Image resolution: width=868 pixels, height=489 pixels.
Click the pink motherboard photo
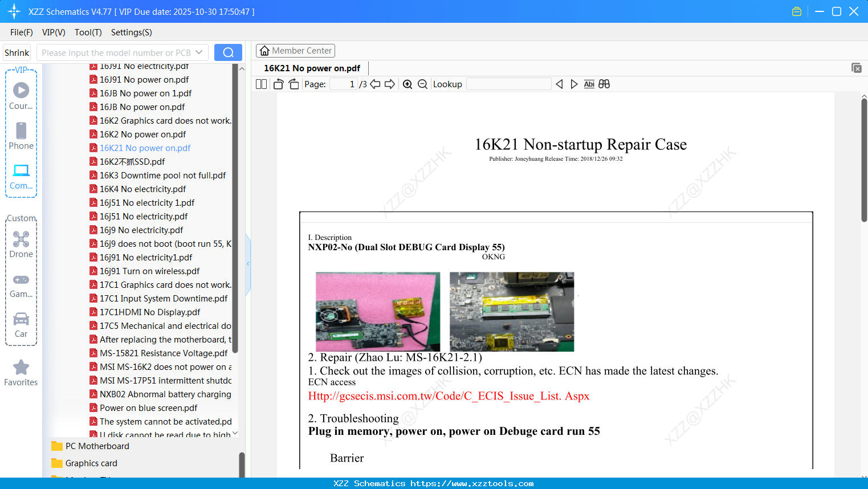pos(378,312)
